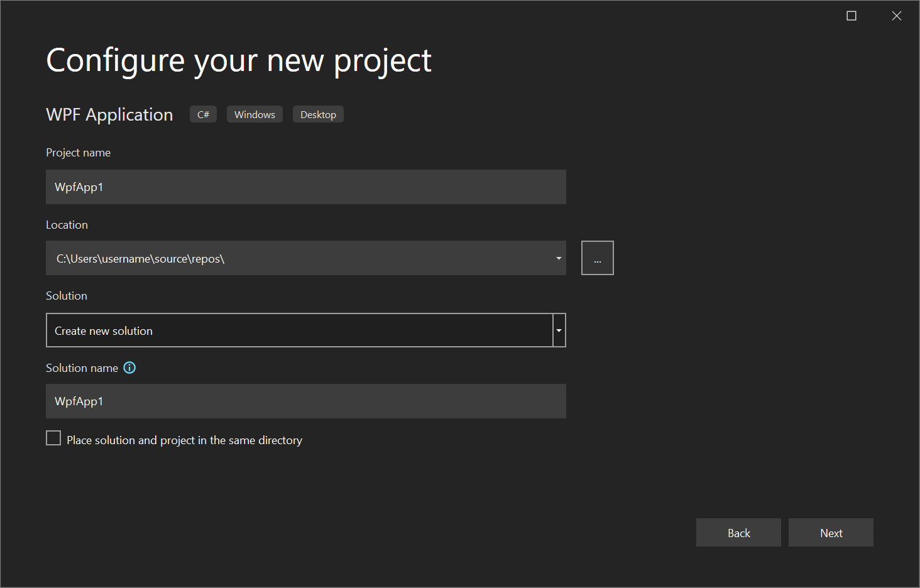Click the WPF Application heading
This screenshot has width=920, height=588.
click(x=109, y=114)
